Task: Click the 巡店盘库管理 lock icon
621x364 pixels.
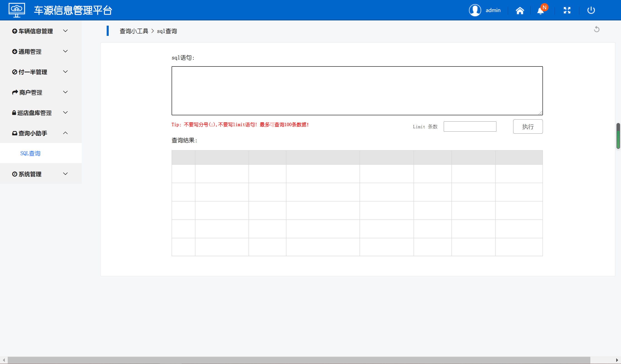Action: 14,113
